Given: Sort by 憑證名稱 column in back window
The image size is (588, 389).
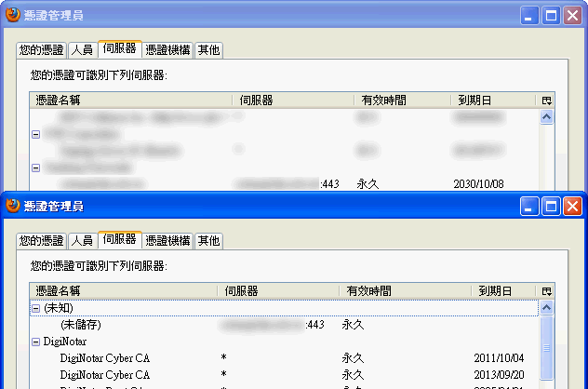Looking at the screenshot, I should (x=131, y=101).
